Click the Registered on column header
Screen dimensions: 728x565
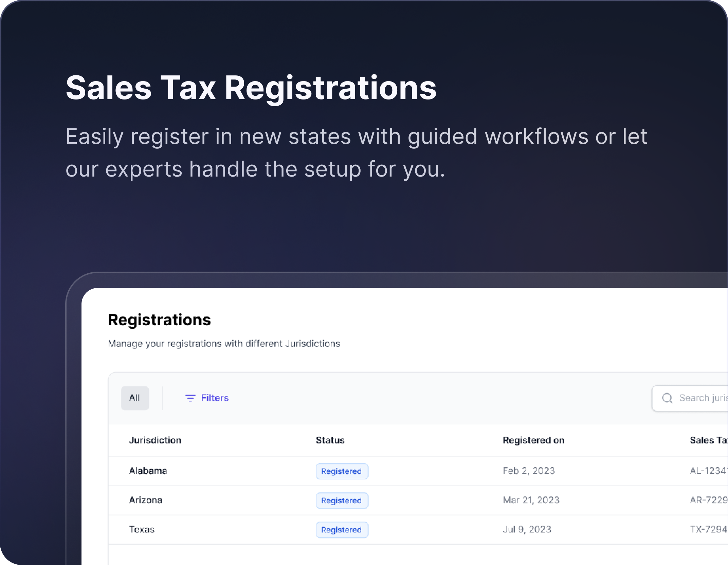pyautogui.click(x=533, y=440)
